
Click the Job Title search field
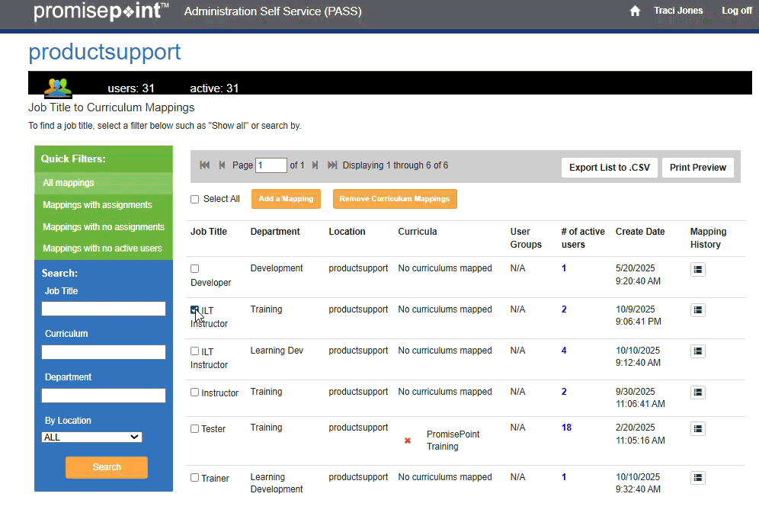point(104,309)
